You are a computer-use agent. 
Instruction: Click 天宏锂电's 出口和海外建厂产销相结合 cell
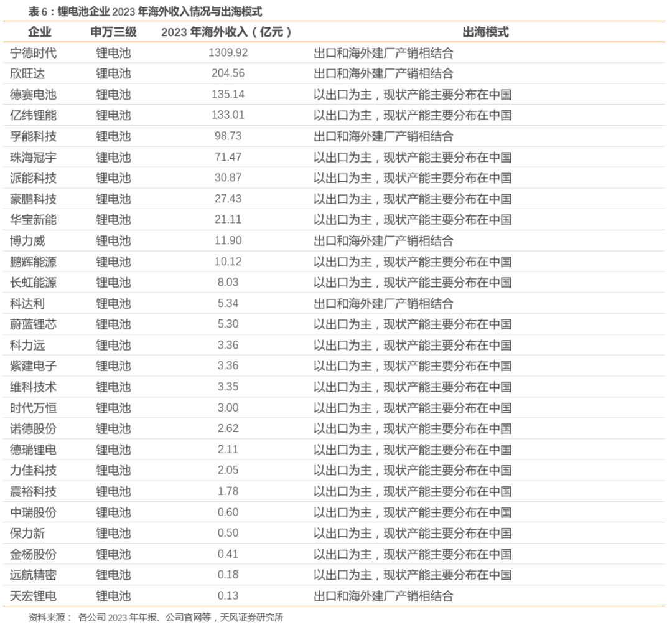[x=383, y=596]
